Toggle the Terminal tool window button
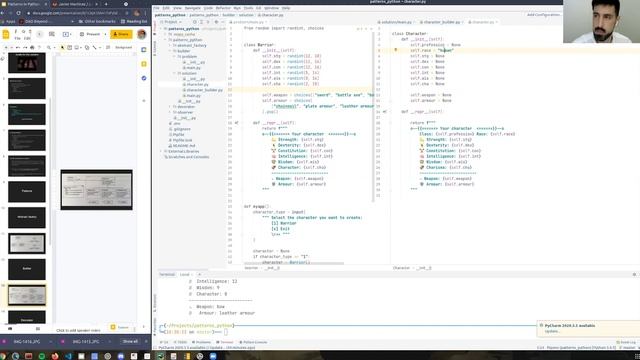The image size is (640, 360). coord(225,342)
